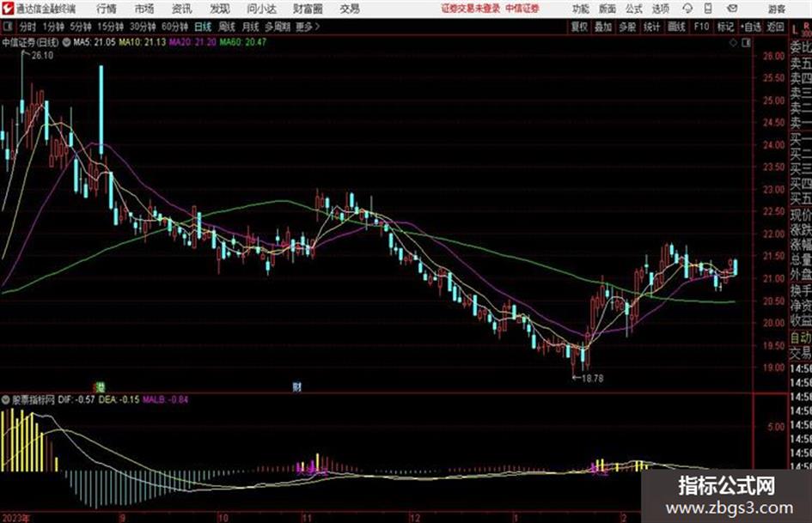This screenshot has width=812, height=523.
Task: Switch to 月线 monthly tab
Action: [251, 27]
